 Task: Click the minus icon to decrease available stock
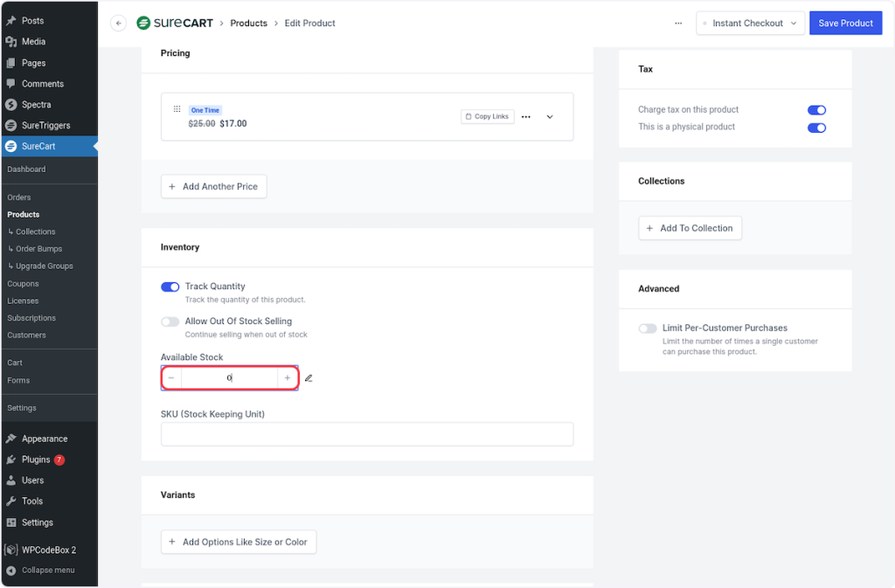tap(171, 377)
